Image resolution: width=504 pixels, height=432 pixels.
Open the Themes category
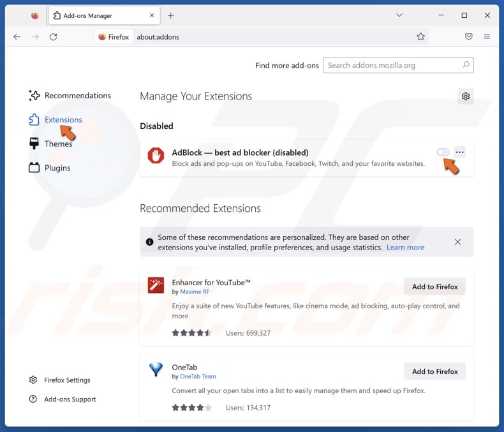[50, 144]
